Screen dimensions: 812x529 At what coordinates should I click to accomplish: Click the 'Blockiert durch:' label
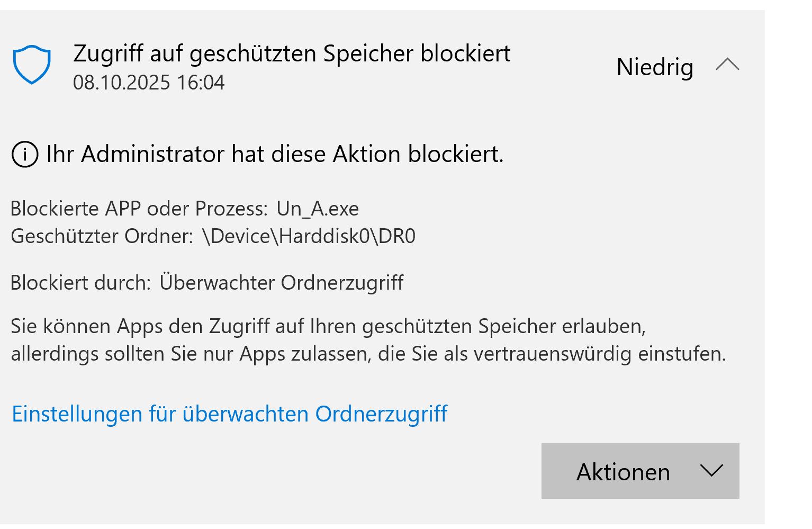pos(81,283)
